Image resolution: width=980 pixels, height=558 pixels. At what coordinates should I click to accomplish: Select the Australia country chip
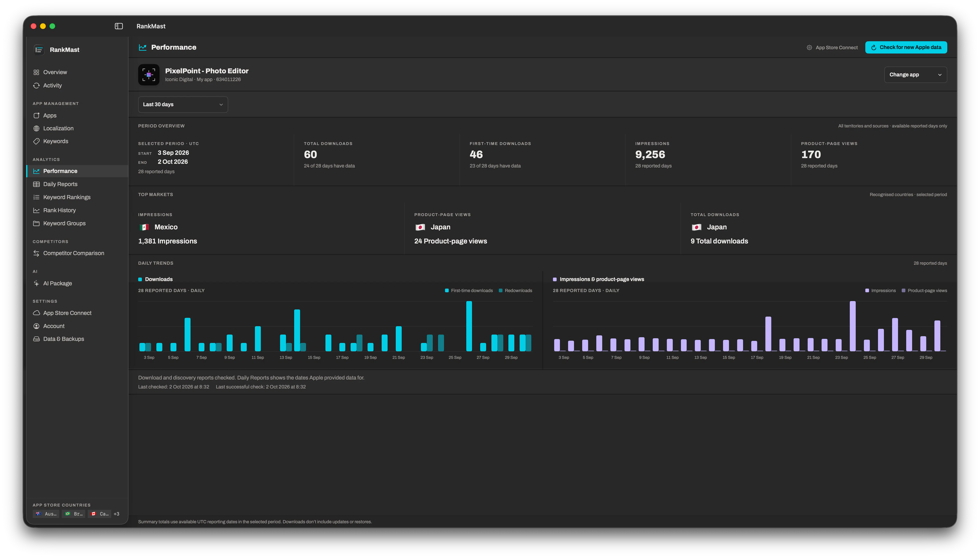tap(46, 514)
